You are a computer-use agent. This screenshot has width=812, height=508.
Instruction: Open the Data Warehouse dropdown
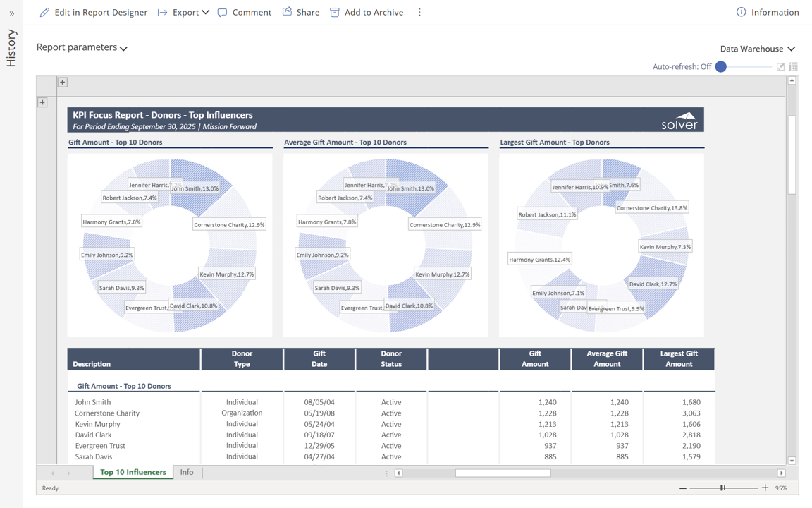[x=757, y=49]
